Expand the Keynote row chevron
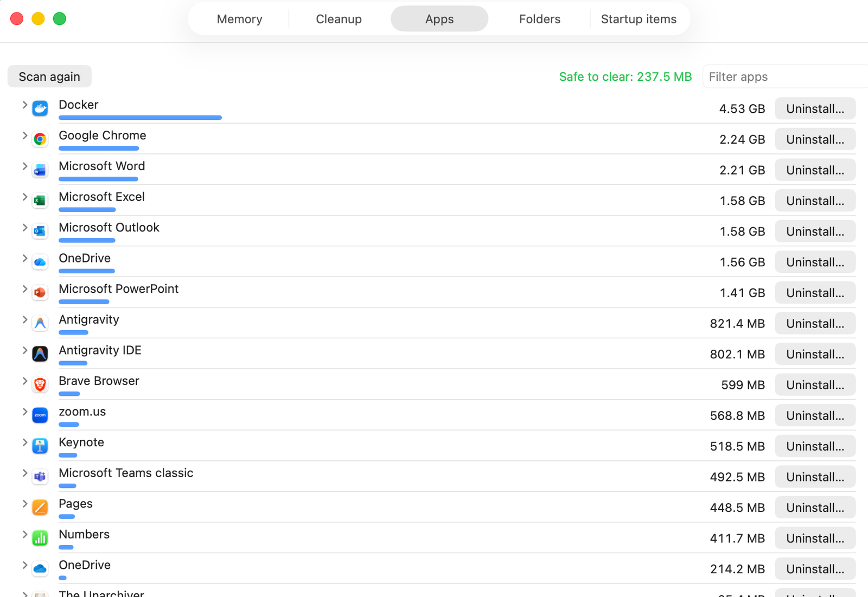This screenshot has height=597, width=868. (24, 442)
